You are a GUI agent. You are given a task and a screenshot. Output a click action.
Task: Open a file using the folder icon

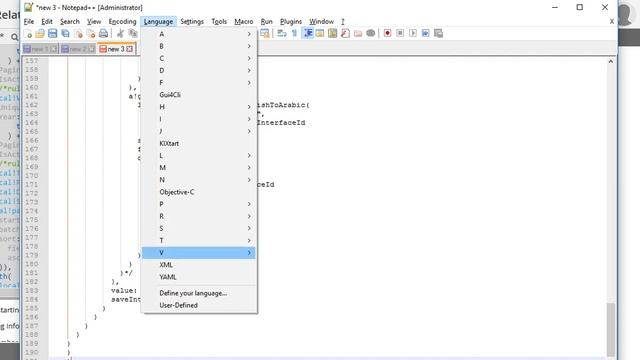tap(40, 33)
